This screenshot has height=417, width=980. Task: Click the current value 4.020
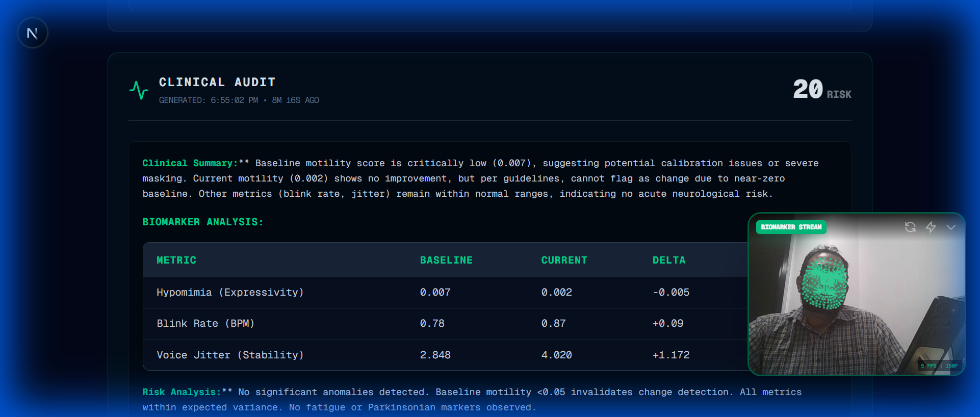click(x=556, y=355)
